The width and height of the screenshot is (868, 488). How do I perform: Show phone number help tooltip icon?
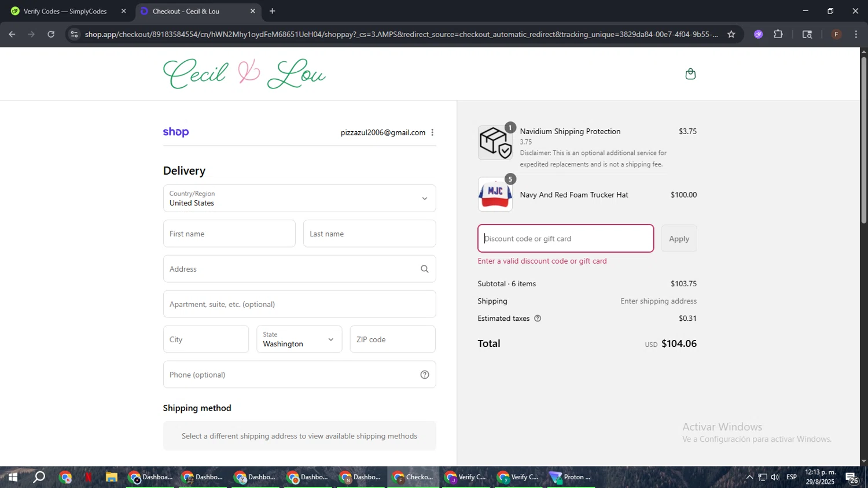click(x=425, y=375)
